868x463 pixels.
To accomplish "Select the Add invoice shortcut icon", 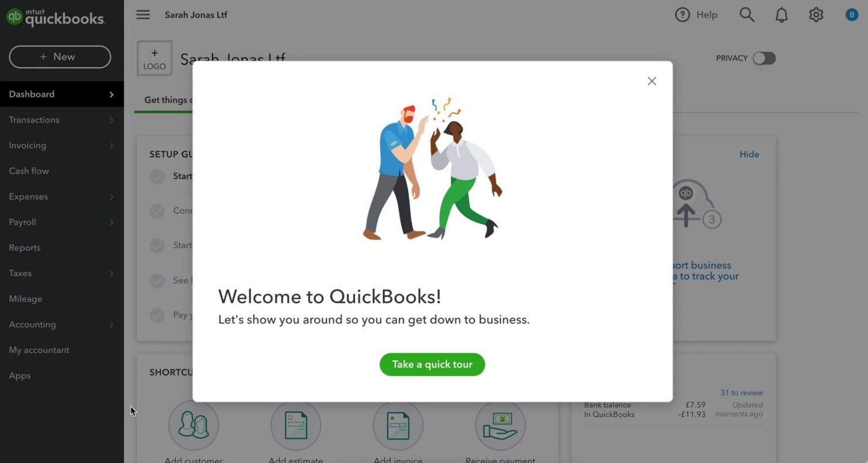I will click(398, 425).
